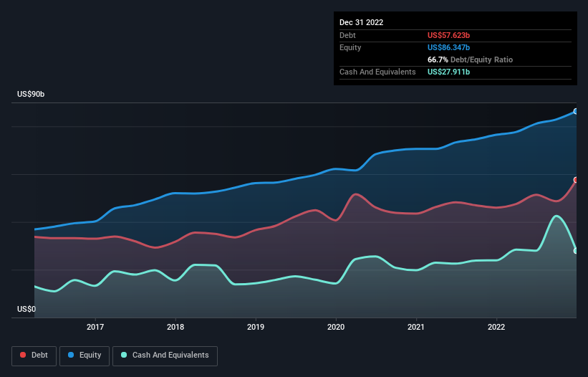Click the US$27.911b cash value

tap(448, 72)
